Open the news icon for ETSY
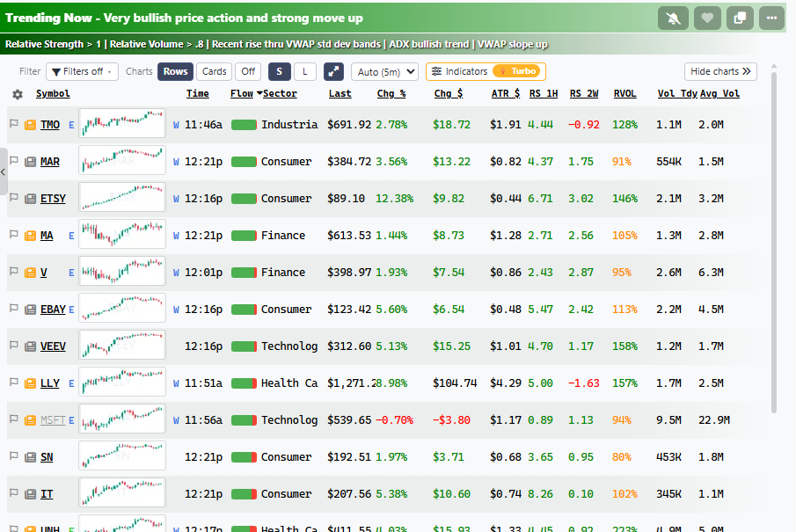Screen dimensions: 796x532 (x=31, y=199)
